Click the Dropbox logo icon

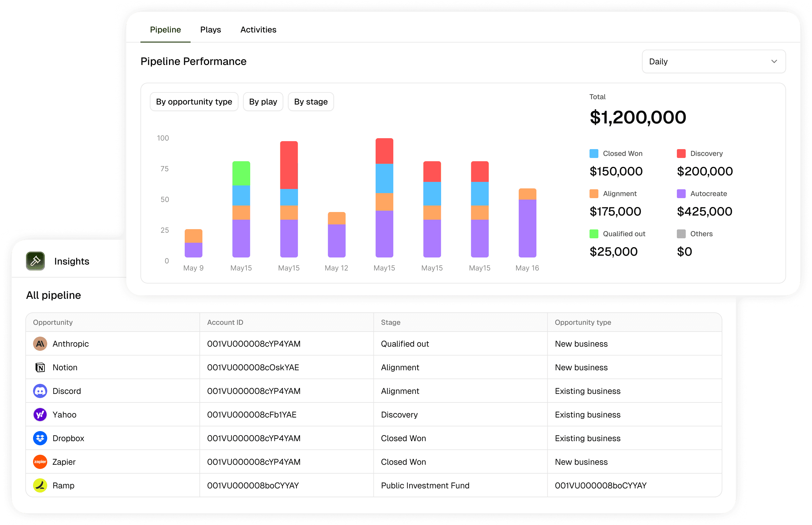tap(40, 438)
